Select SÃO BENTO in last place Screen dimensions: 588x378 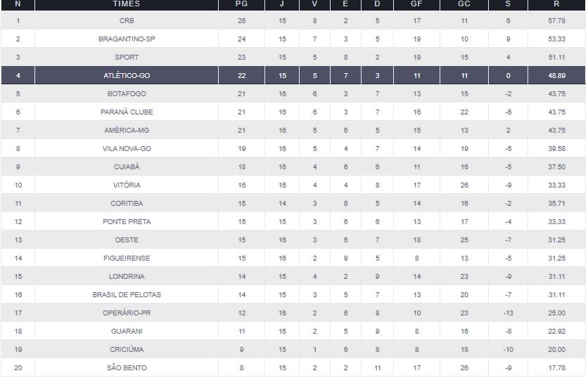[x=127, y=367]
